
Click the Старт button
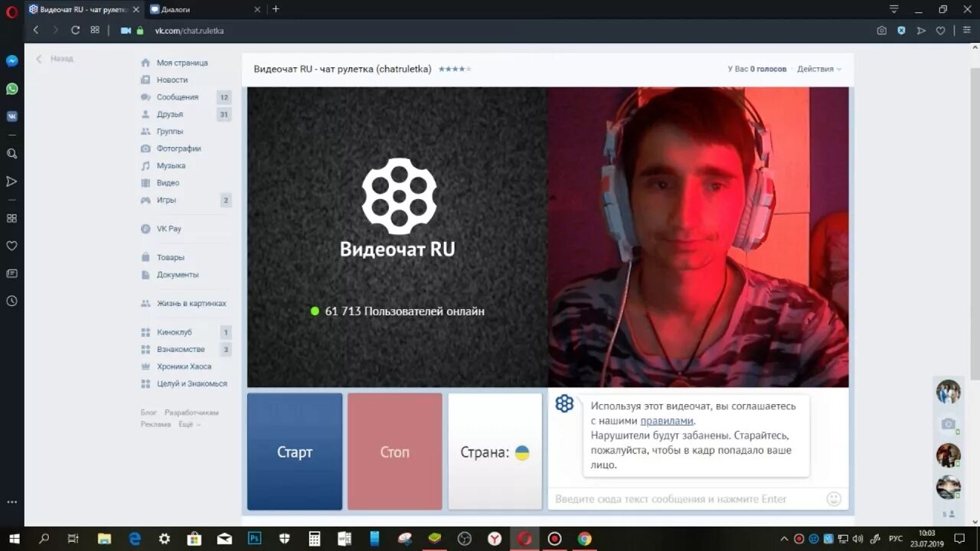295,452
